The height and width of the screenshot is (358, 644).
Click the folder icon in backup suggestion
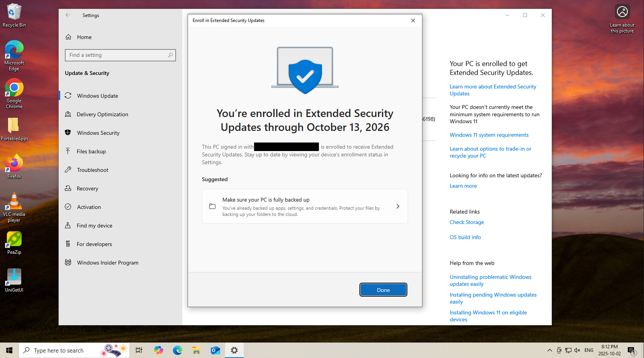(x=212, y=206)
